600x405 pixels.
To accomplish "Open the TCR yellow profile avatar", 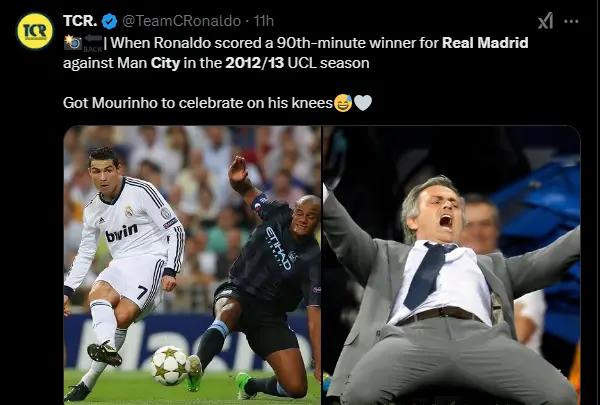I will [35, 31].
